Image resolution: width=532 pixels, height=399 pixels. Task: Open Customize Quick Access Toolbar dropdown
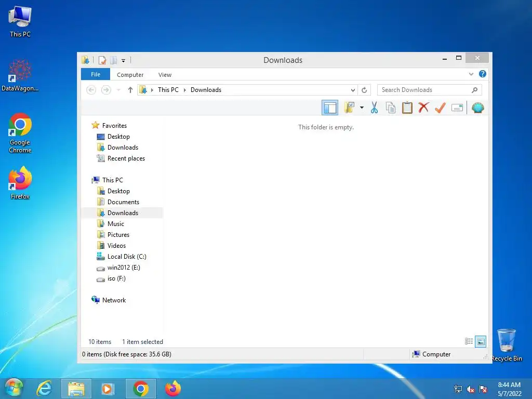pyautogui.click(x=123, y=61)
